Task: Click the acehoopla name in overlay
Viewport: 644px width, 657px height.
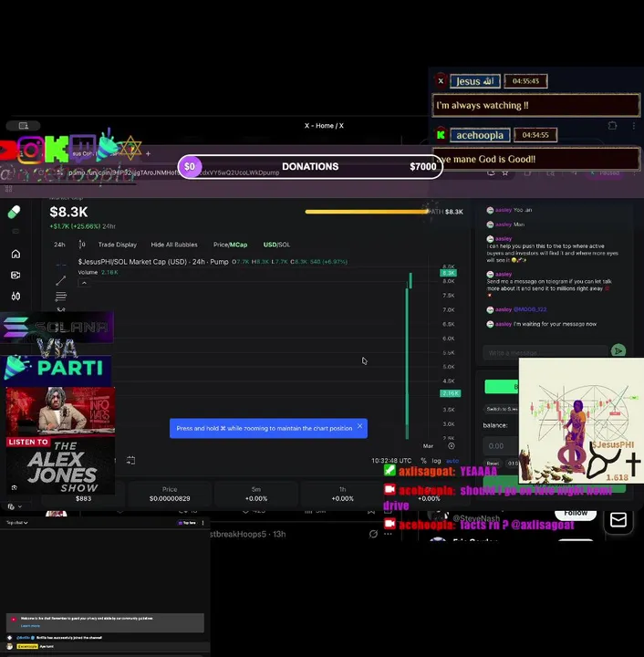Action: (x=480, y=135)
